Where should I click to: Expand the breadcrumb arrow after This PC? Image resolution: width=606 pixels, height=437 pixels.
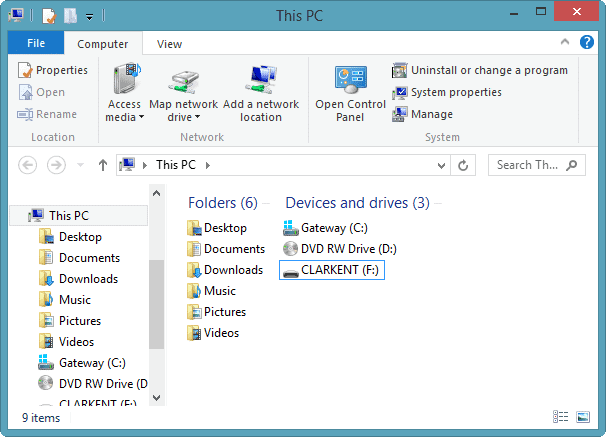(208, 165)
